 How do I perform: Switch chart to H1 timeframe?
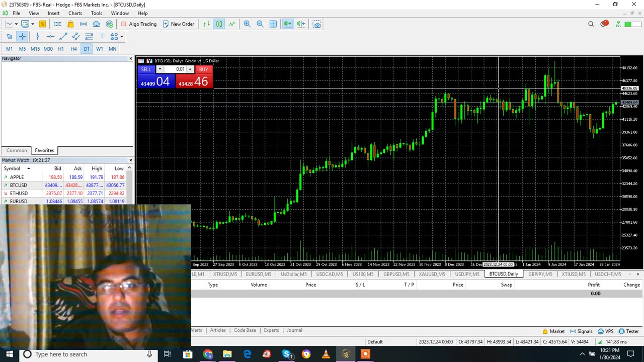point(61,49)
